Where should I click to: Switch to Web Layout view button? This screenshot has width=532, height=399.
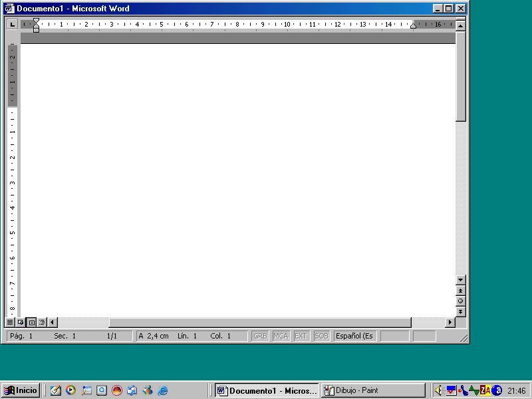point(21,322)
